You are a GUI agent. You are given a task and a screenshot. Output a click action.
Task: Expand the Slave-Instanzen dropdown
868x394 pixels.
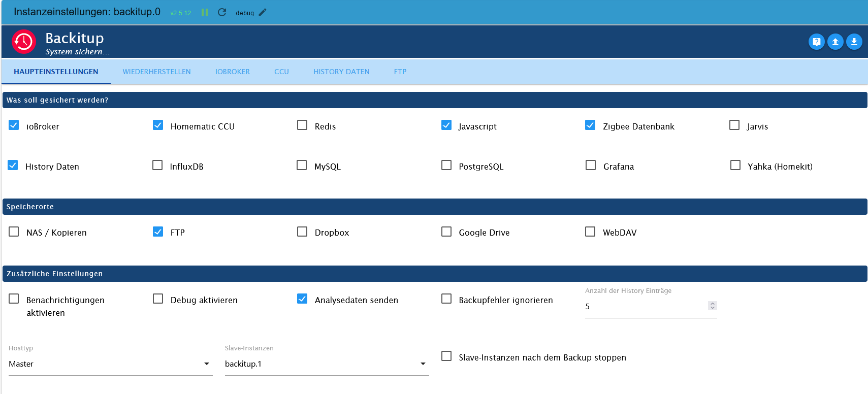coord(327,364)
